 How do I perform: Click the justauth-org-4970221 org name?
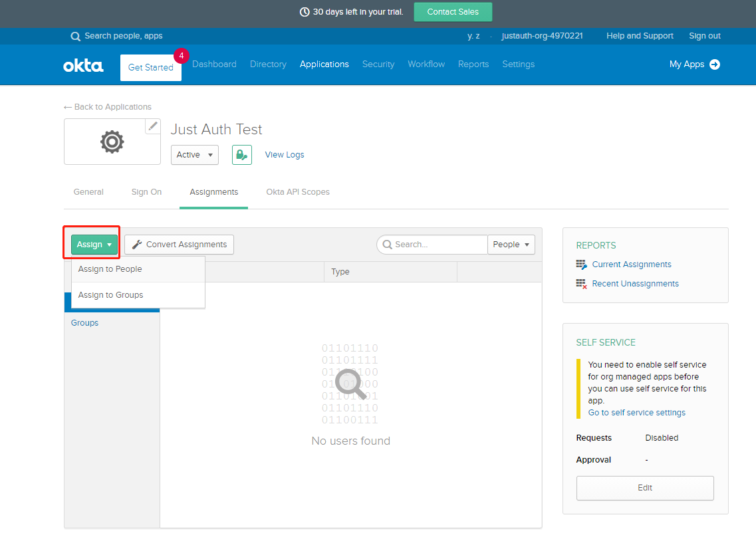click(542, 36)
